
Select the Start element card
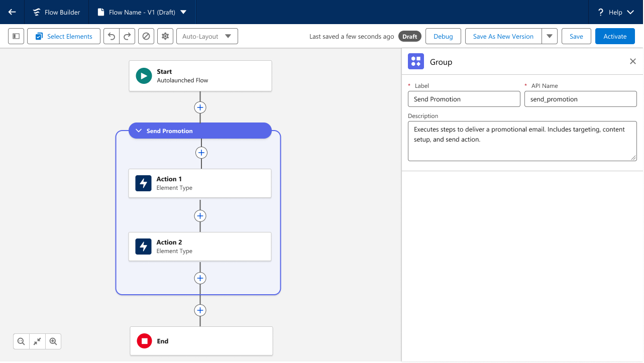[200, 76]
